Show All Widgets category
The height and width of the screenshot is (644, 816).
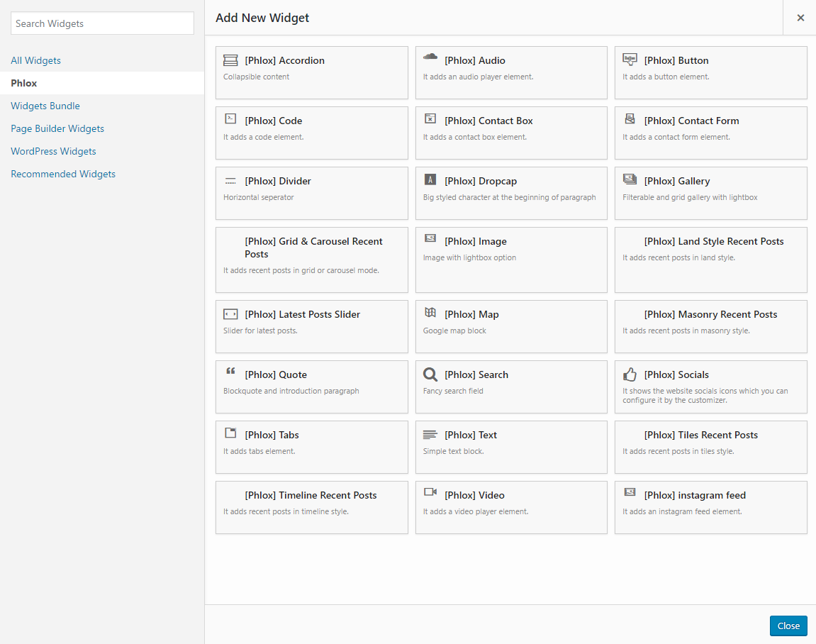coord(36,60)
